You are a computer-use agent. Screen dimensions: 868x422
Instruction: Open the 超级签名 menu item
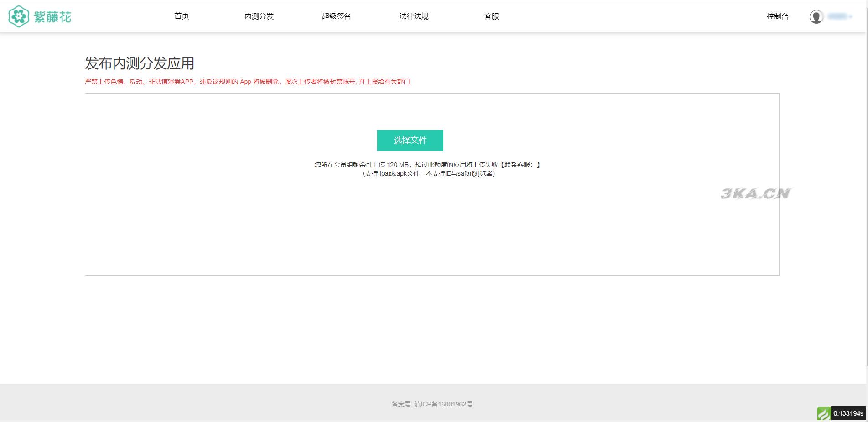[337, 16]
